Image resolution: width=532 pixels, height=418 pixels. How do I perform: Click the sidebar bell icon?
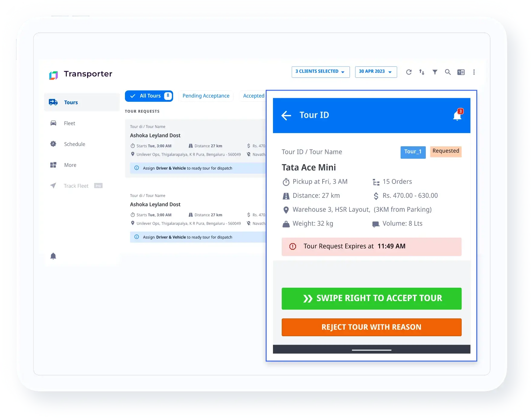tap(53, 256)
